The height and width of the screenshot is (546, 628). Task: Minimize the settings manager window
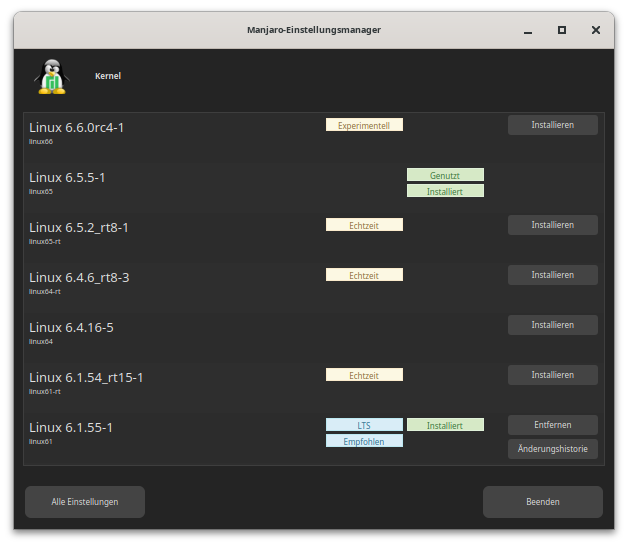(528, 30)
